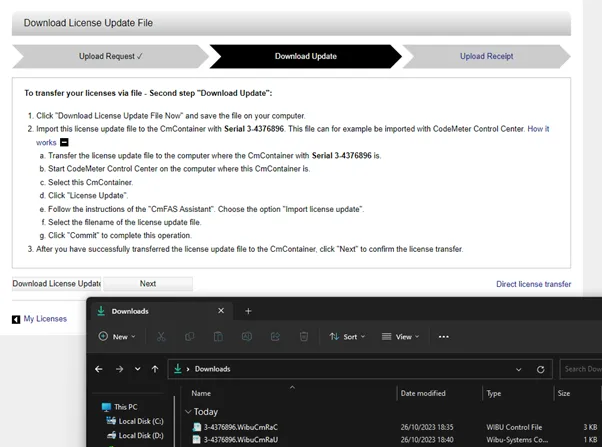Select Local Disk (D:) in navigation pane

pos(141,435)
